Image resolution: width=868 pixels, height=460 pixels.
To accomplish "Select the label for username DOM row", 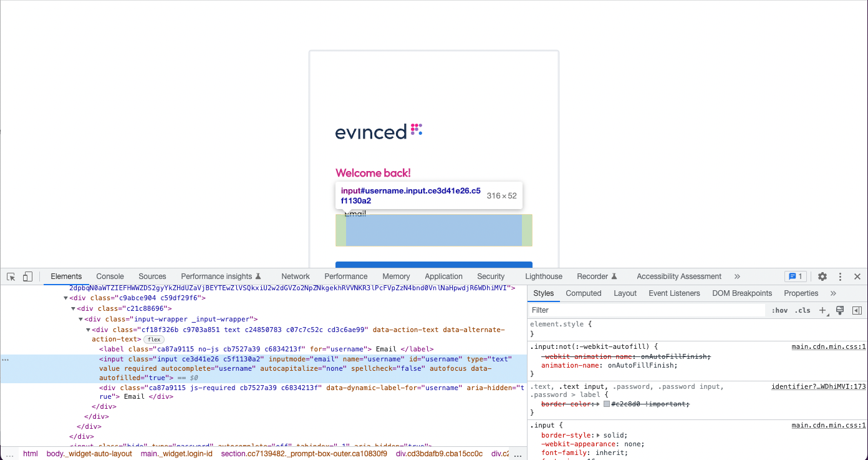I will tap(266, 350).
